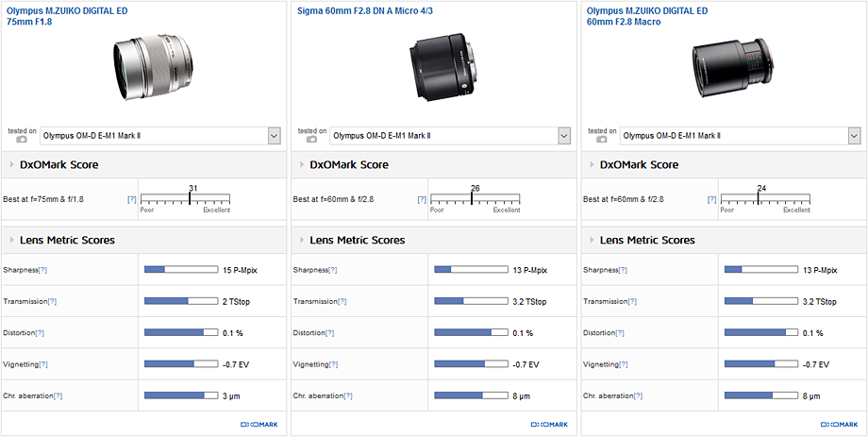Screen dimensions: 868x437
Task: Click the silver Olympus 75mm lens photo
Action: (x=155, y=68)
